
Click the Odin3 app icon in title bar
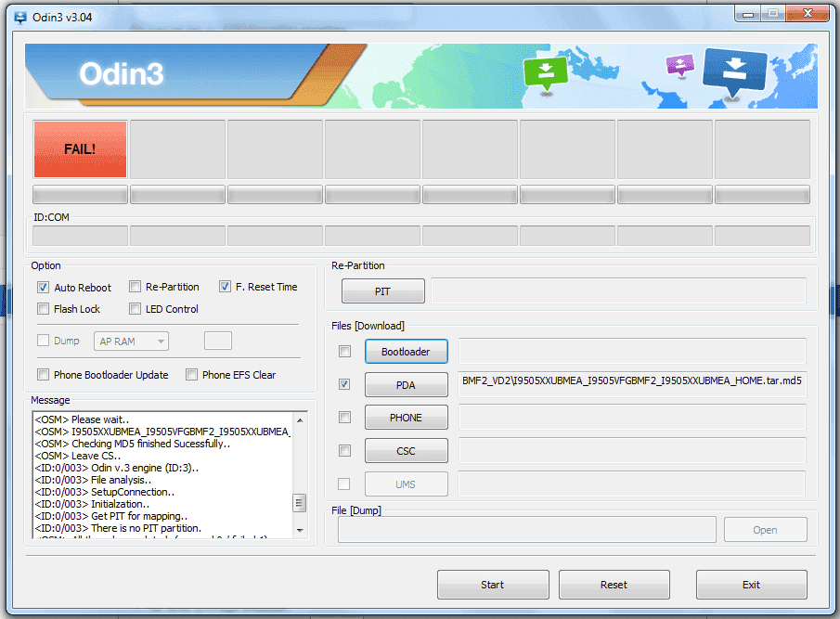20,17
